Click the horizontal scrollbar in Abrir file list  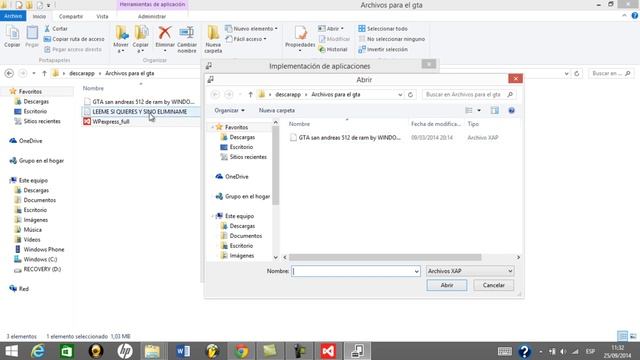(x=385, y=257)
